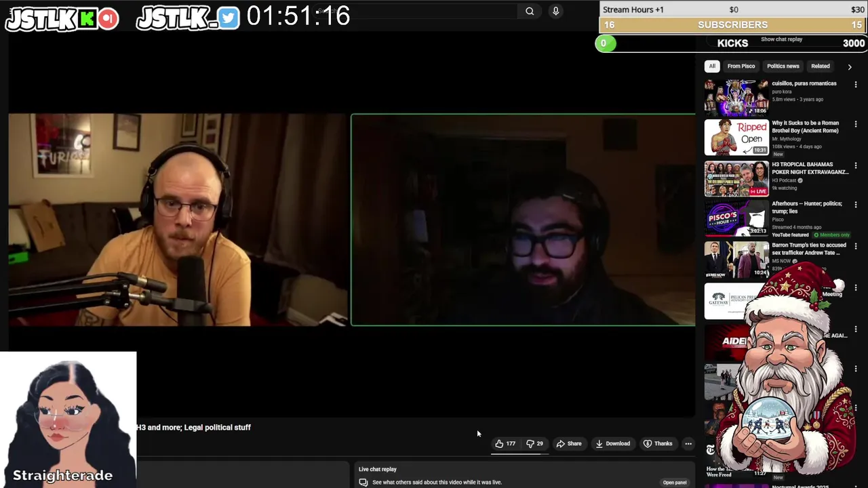Click Open panel for live chat replay
Viewport: 868px width, 488px height.
[675, 483]
